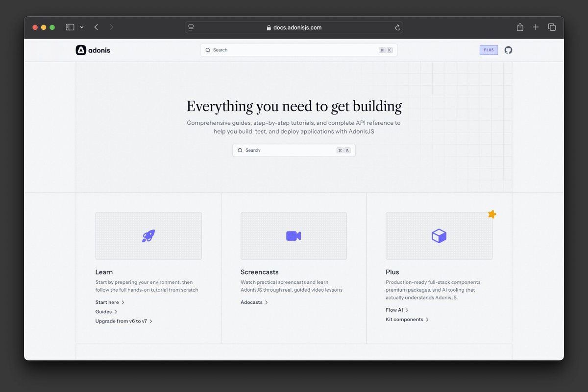Go forward in Safari history
Viewport: 588px width, 392px height.
point(111,27)
